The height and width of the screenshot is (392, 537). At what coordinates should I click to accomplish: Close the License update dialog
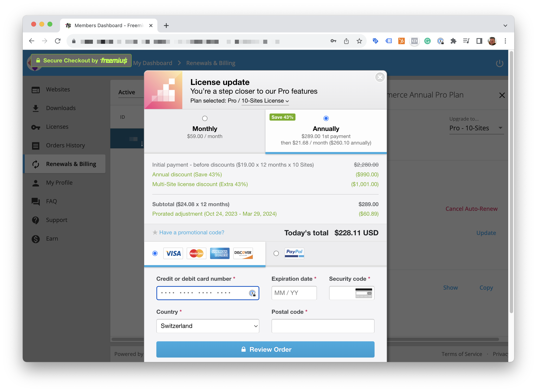point(380,77)
